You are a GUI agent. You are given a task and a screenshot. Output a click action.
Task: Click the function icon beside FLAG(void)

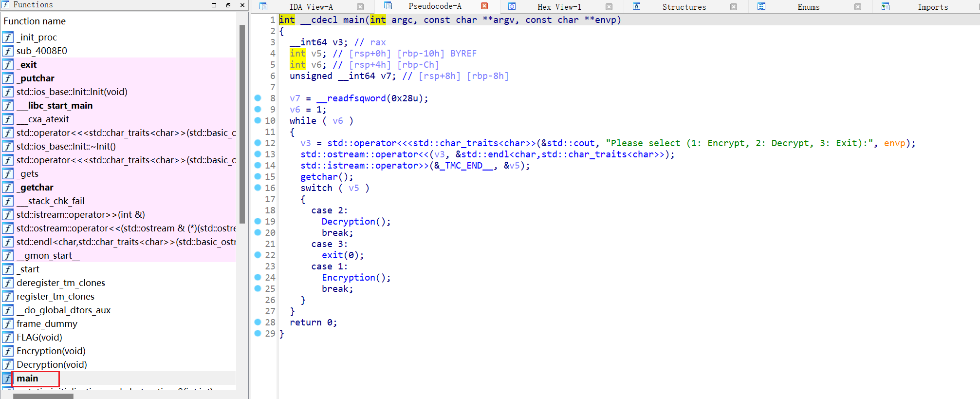pyautogui.click(x=8, y=337)
